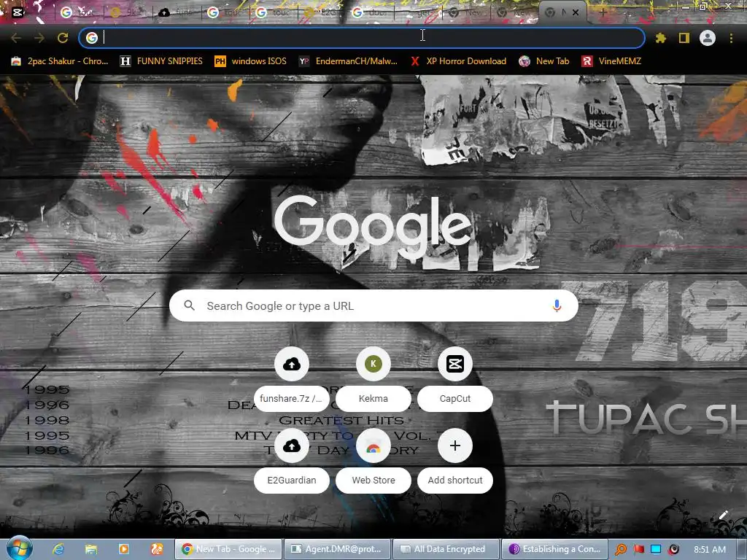Click the orange magnifier tray icon
This screenshot has height=560, width=747.
pyautogui.click(x=621, y=550)
